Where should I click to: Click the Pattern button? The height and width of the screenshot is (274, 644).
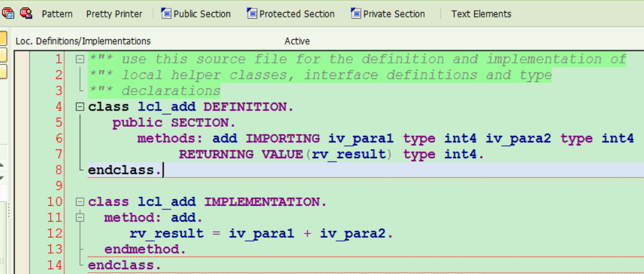point(57,14)
